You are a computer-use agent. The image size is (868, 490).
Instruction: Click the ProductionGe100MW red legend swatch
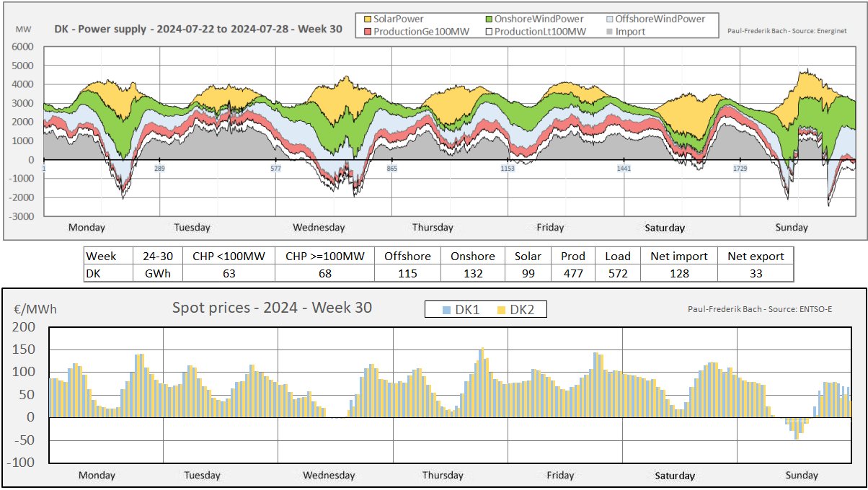pyautogui.click(x=366, y=31)
